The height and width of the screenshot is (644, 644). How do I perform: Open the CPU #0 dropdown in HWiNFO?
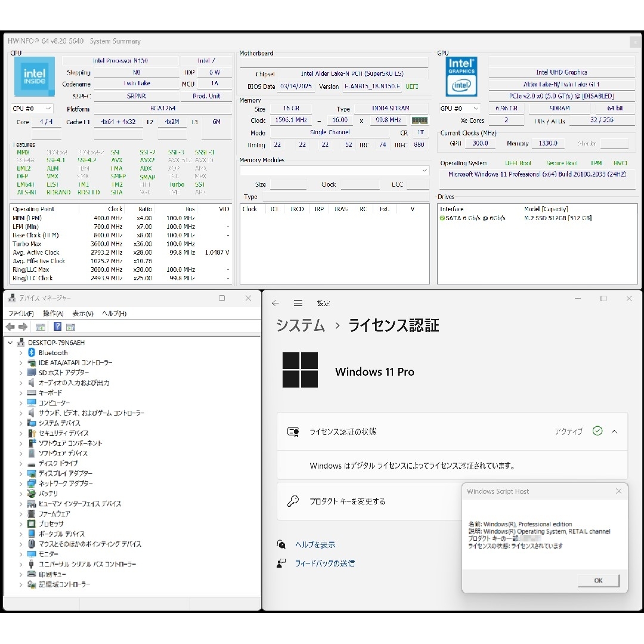[x=32, y=109]
